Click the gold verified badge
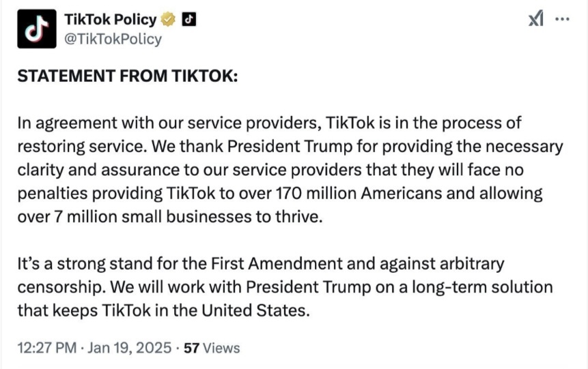Viewport: 588px width, 369px height. coord(169,20)
